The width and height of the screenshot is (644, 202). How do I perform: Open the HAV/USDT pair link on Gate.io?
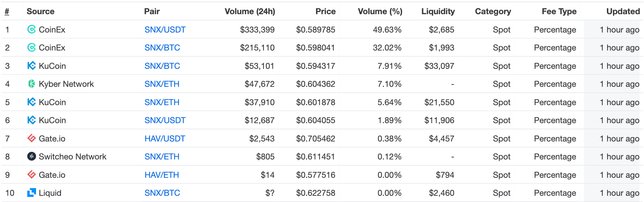pyautogui.click(x=165, y=139)
